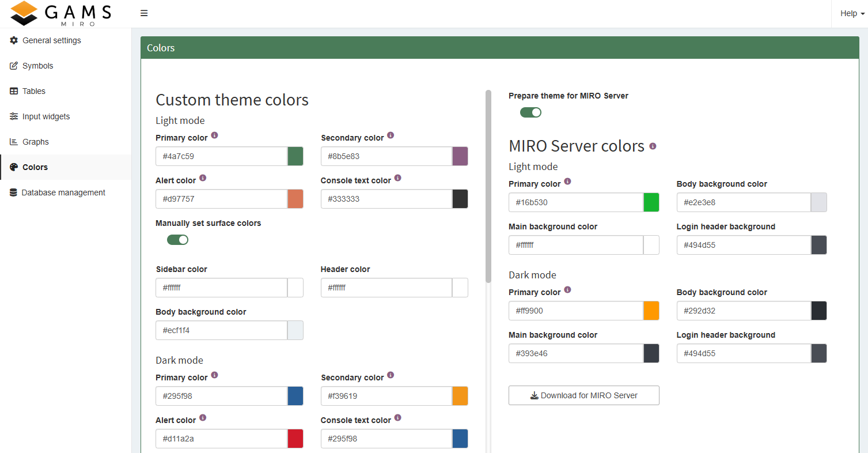
Task: Click Console text color field #333333
Action: (x=386, y=199)
